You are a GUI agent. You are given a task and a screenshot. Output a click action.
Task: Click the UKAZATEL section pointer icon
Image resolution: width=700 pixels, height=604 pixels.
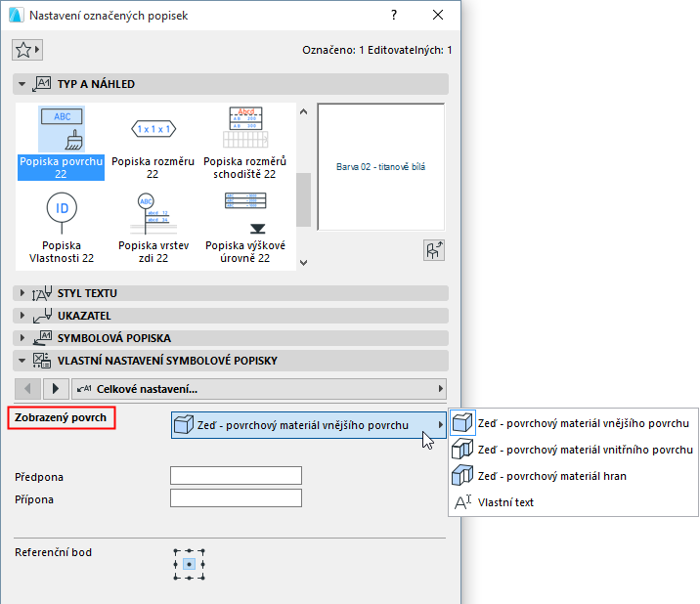pyautogui.click(x=42, y=316)
